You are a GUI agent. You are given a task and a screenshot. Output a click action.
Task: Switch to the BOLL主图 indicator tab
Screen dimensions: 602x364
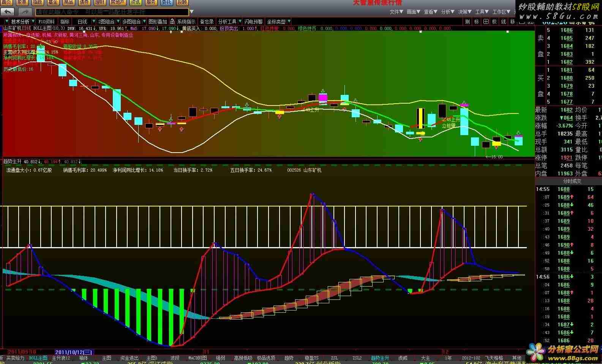pos(38,358)
